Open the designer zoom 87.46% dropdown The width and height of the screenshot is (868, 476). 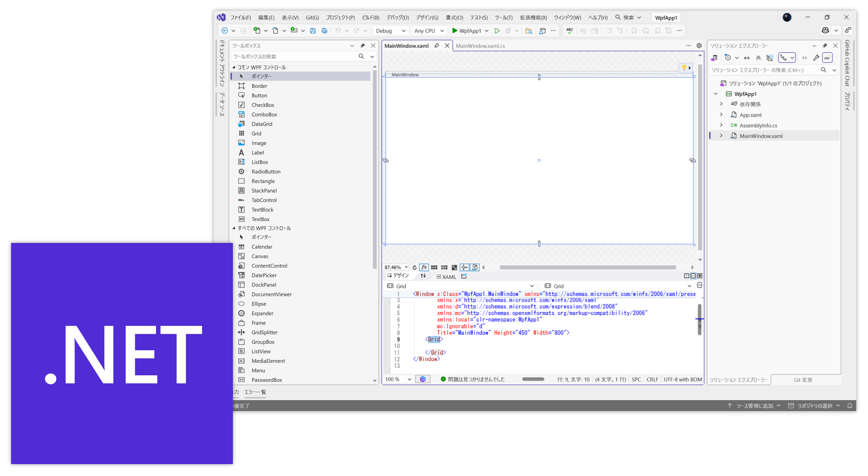coord(396,268)
